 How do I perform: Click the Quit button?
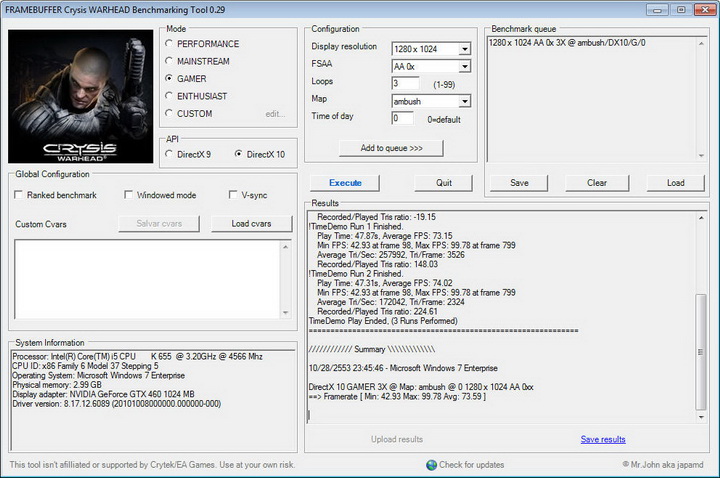pos(444,183)
